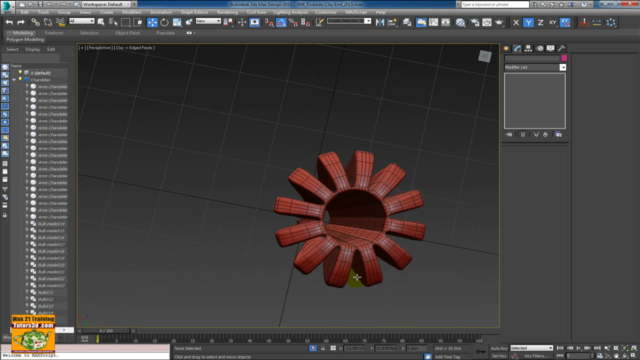The width and height of the screenshot is (640, 360).
Task: Open Scene Explorer Display menu
Action: (33, 49)
